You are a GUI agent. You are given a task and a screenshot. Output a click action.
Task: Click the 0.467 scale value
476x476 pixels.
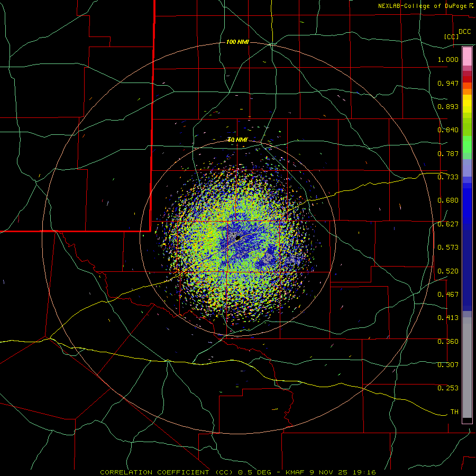[x=448, y=295]
